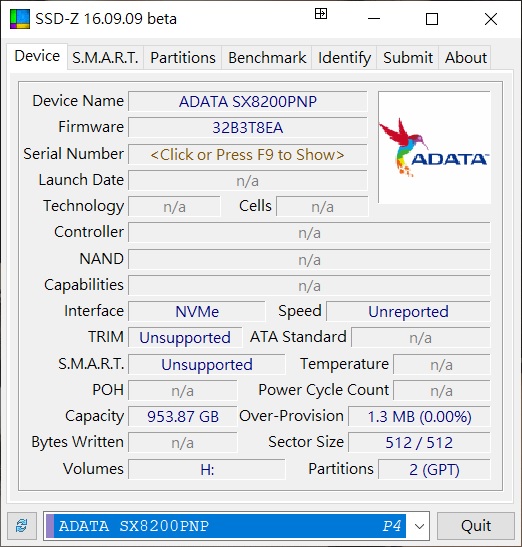Click the Sector Size value 512 / 512
The height and width of the screenshot is (547, 522).
(x=419, y=443)
